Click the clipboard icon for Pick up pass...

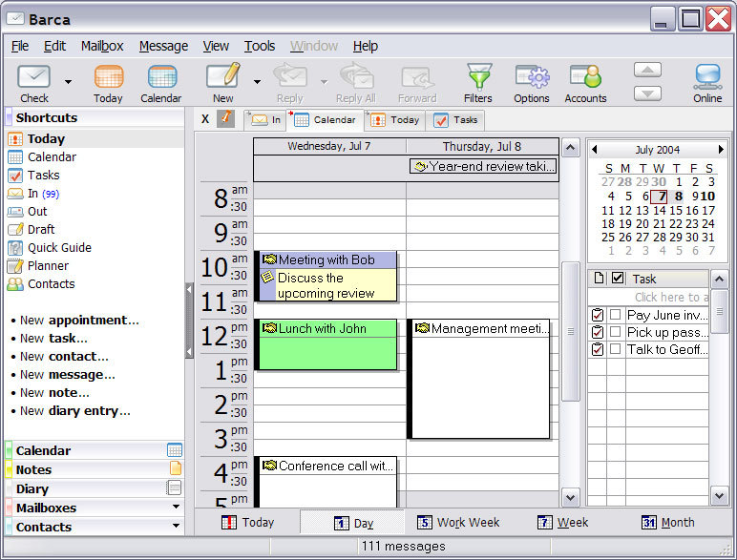coord(598,332)
